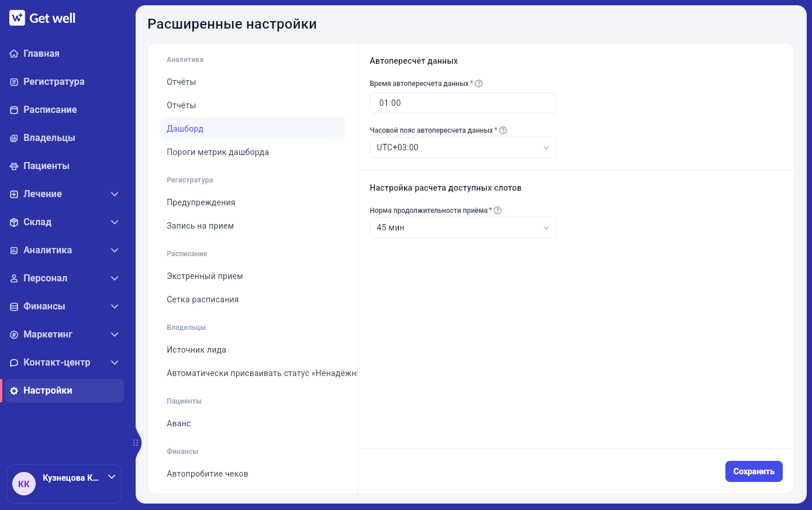Open user menu chevron near Кузнецова К...
The height and width of the screenshot is (510, 812).
[112, 477]
